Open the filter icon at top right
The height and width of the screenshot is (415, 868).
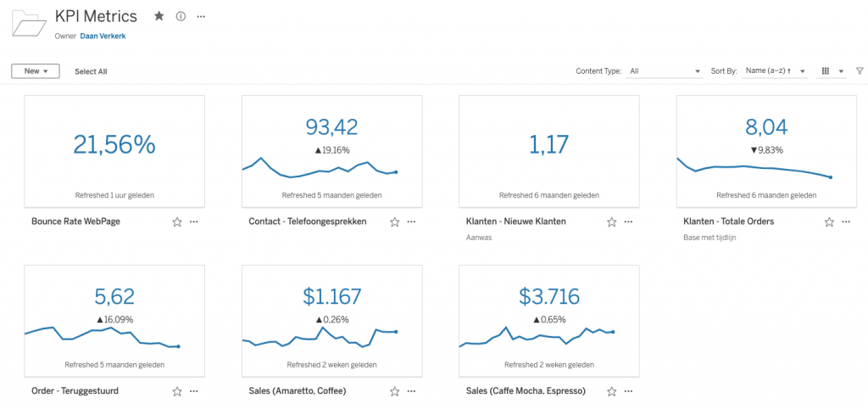[860, 71]
